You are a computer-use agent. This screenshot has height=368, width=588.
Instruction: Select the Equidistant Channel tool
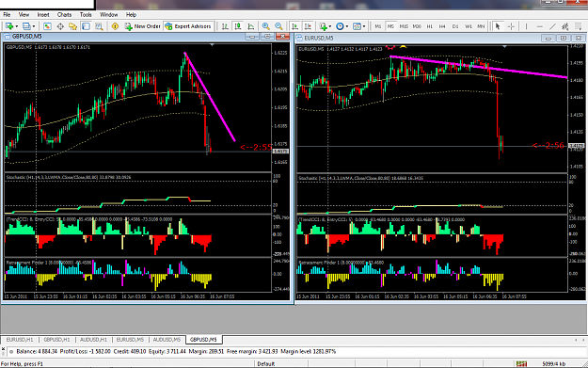[565, 26]
